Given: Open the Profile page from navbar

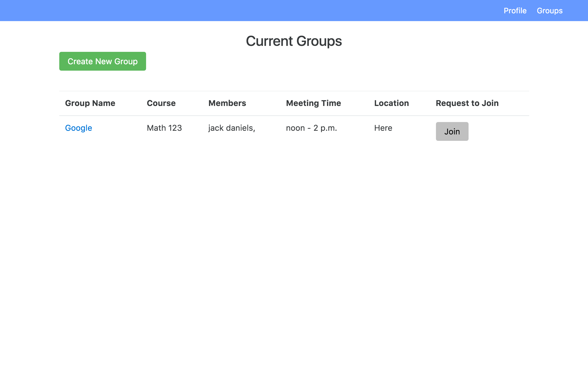Looking at the screenshot, I should click(515, 11).
